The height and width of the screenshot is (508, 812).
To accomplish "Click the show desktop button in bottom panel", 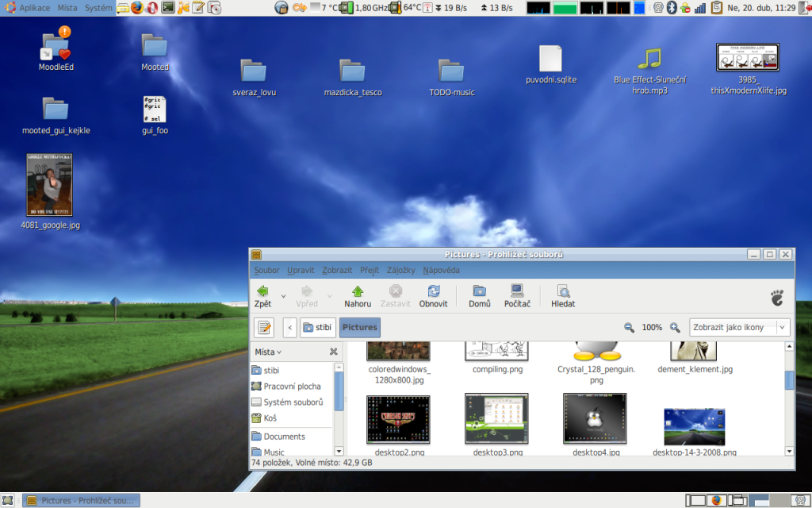I will click(x=7, y=500).
